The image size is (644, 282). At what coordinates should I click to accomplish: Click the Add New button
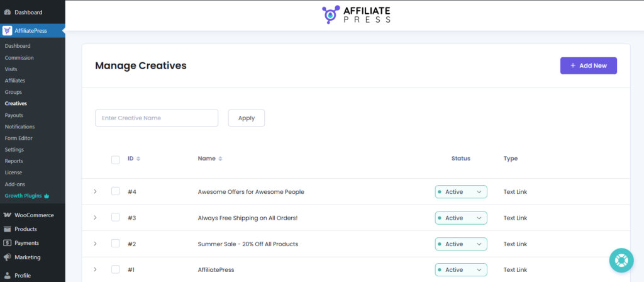(588, 65)
